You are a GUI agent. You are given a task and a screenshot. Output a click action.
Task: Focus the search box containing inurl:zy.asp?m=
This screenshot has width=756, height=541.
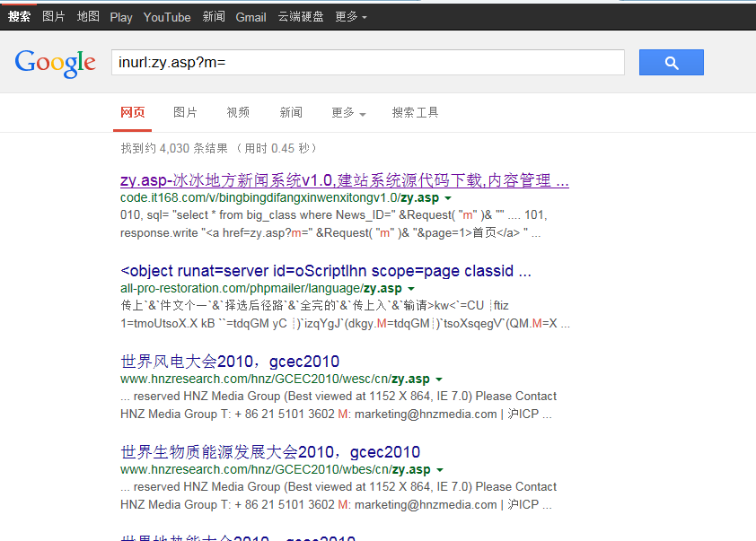[x=368, y=62]
